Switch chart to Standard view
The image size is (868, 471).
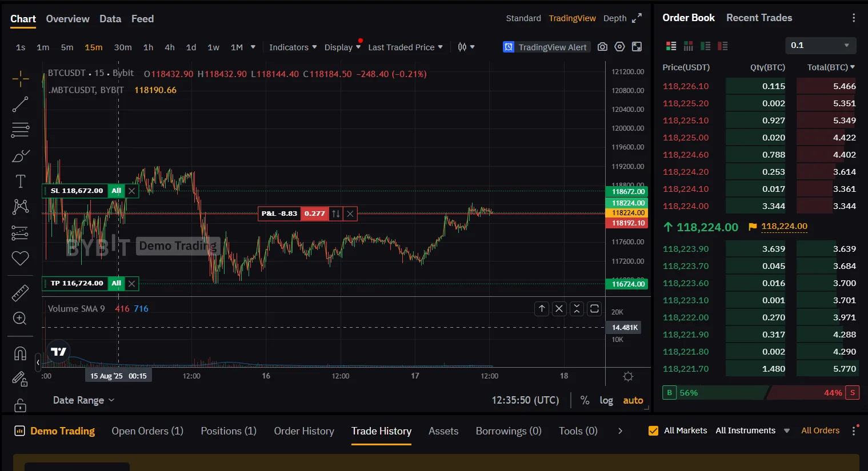pyautogui.click(x=523, y=18)
